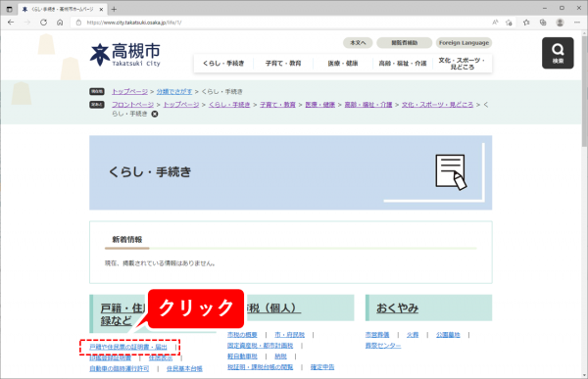Viewport: 588px width, 379px height.
Task: View site info via the lock icon
Action: [x=78, y=23]
